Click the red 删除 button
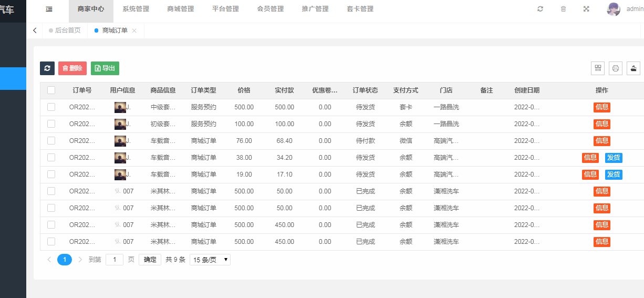This screenshot has width=644, height=298. click(x=72, y=68)
